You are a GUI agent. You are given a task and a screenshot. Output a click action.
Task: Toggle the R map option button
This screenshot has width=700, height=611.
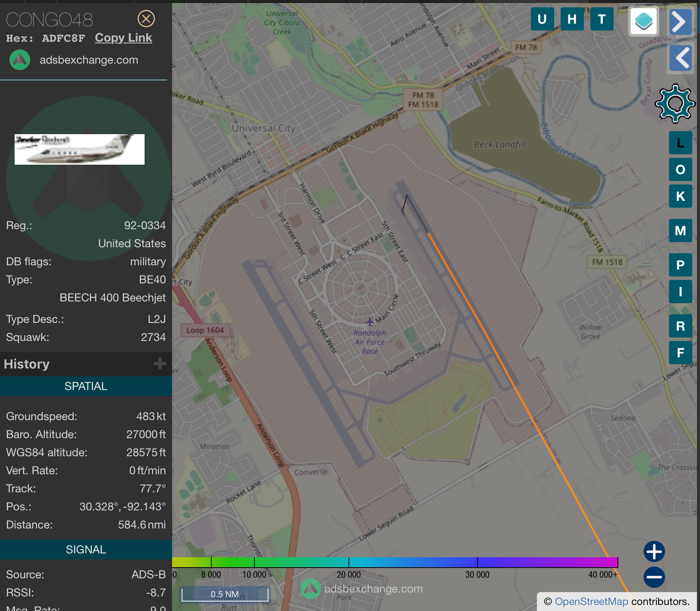pyautogui.click(x=681, y=326)
